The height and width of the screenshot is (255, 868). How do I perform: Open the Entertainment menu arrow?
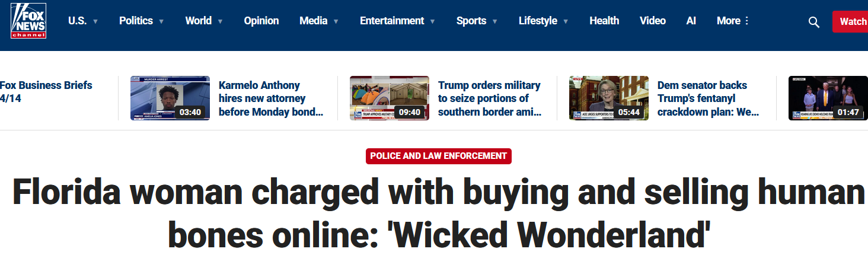(432, 21)
